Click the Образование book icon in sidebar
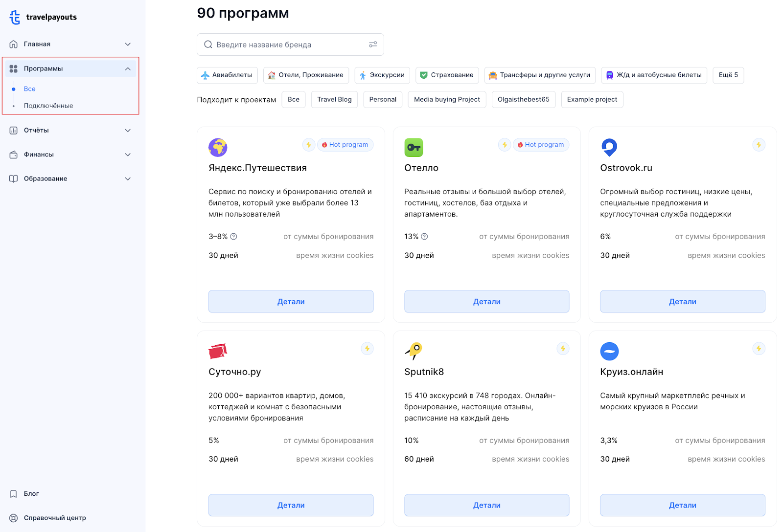Image resolution: width=783 pixels, height=532 pixels. (x=14, y=179)
